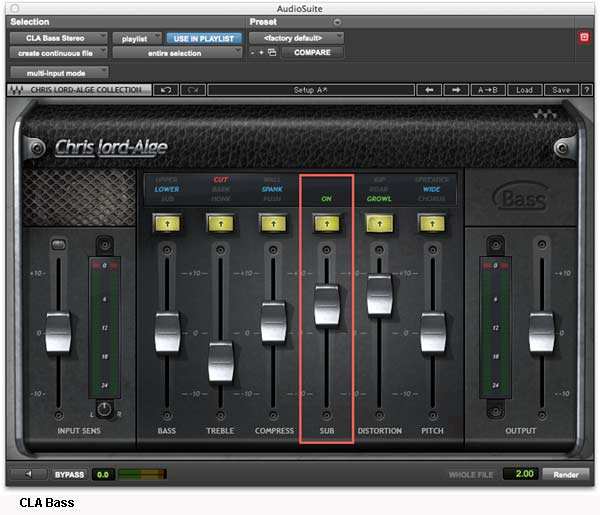Click the Sub fader handle
The image size is (600, 515).
[326, 305]
